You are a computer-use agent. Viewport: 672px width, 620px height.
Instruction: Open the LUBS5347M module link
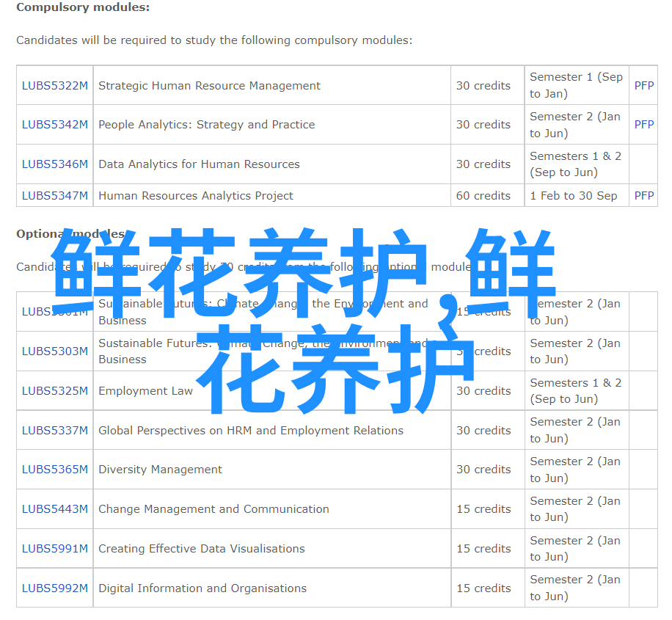[55, 195]
